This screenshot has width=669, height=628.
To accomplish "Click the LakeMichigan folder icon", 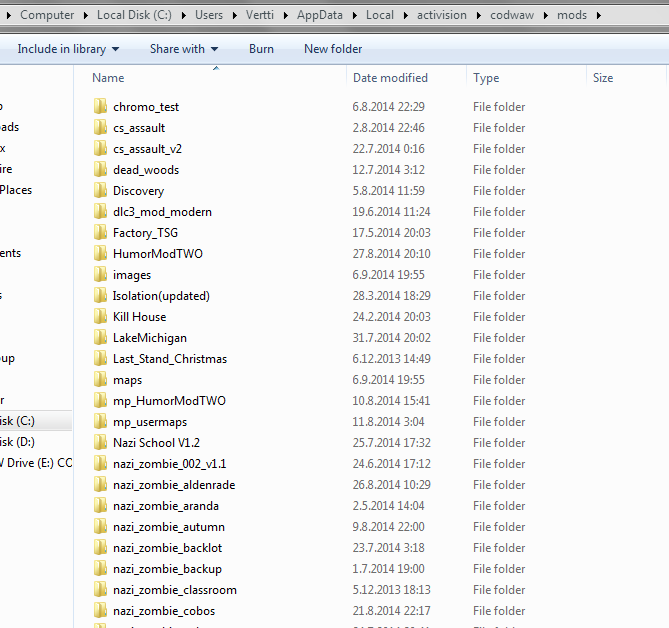I will point(100,337).
